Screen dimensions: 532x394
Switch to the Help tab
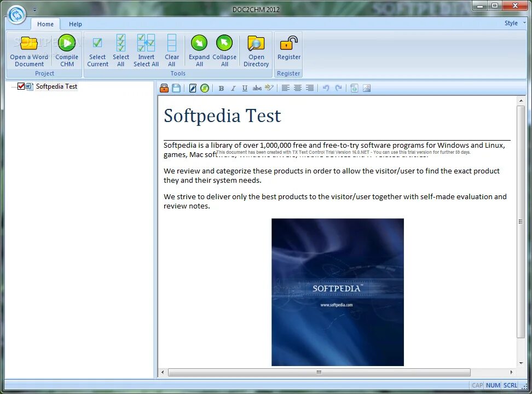click(x=76, y=24)
